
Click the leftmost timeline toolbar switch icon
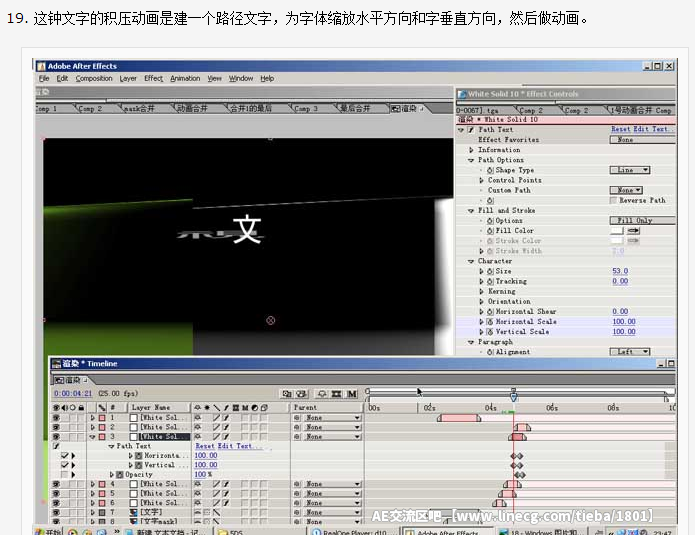click(x=287, y=394)
